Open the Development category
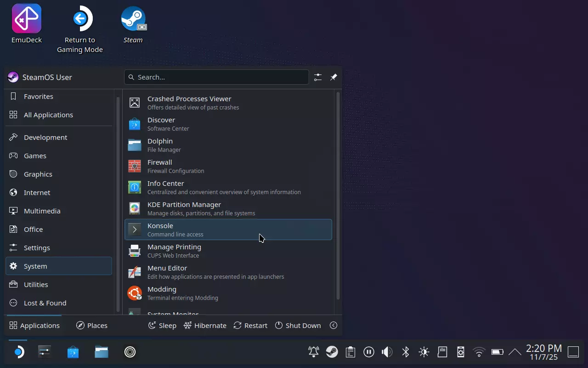Screen dimensions: 588x368 (x=59, y=138)
